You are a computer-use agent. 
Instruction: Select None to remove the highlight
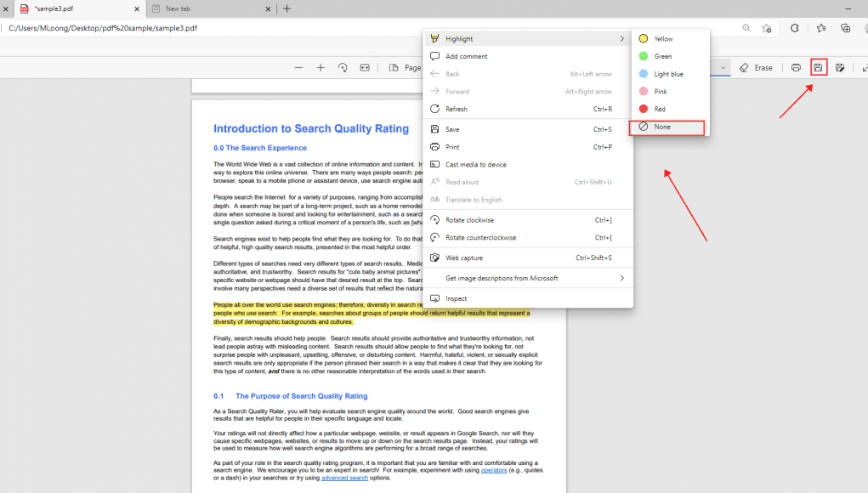(667, 127)
